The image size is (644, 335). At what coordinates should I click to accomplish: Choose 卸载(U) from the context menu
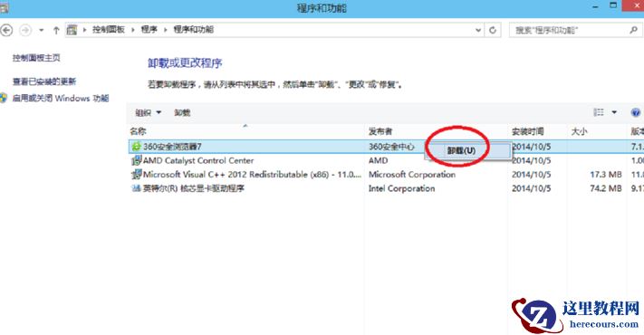tap(467, 150)
